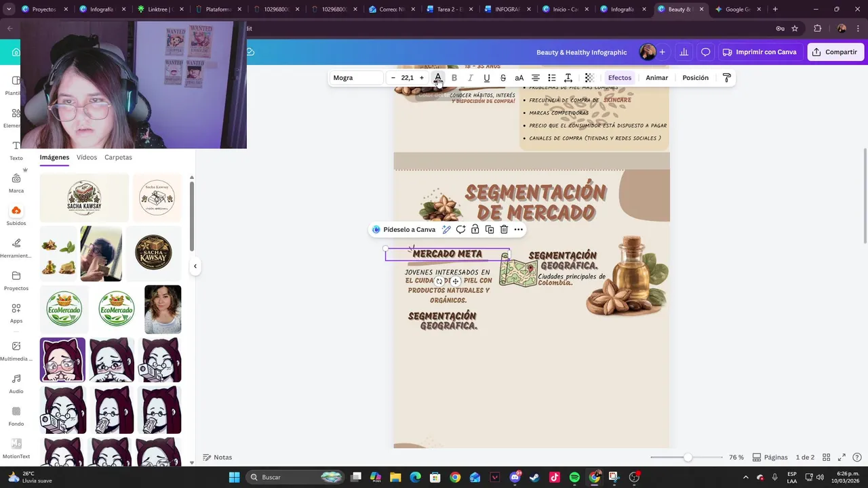Toggle italic formatting
Screen dimensions: 868x488
pyautogui.click(x=471, y=78)
